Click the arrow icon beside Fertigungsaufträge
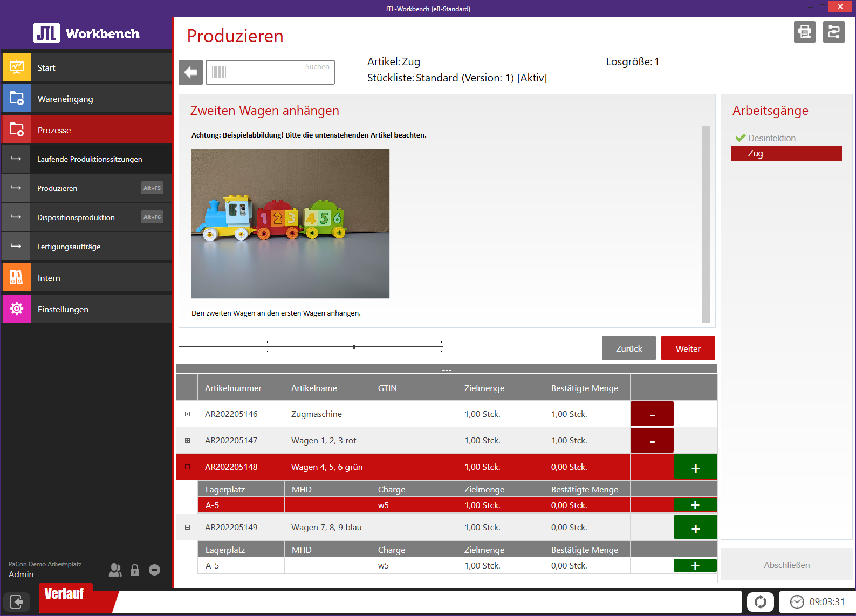The image size is (856, 616). point(16,247)
